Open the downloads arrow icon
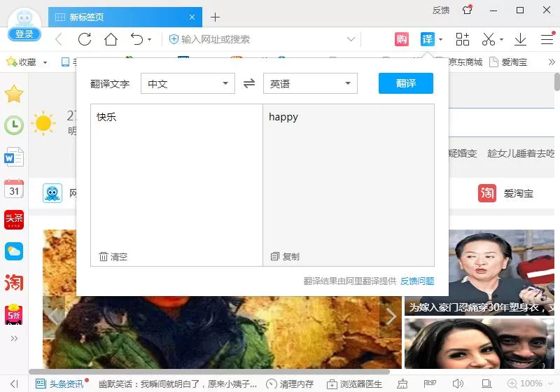 (520, 39)
